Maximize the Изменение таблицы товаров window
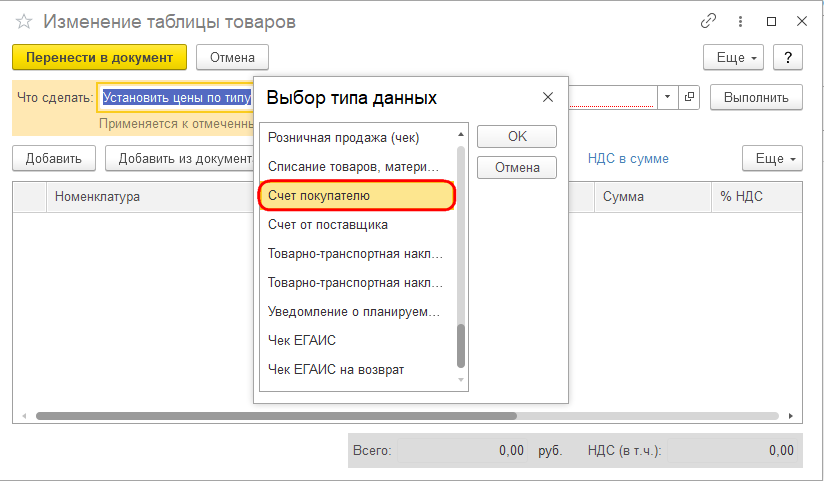Image resolution: width=824 pixels, height=481 pixels. point(771,22)
